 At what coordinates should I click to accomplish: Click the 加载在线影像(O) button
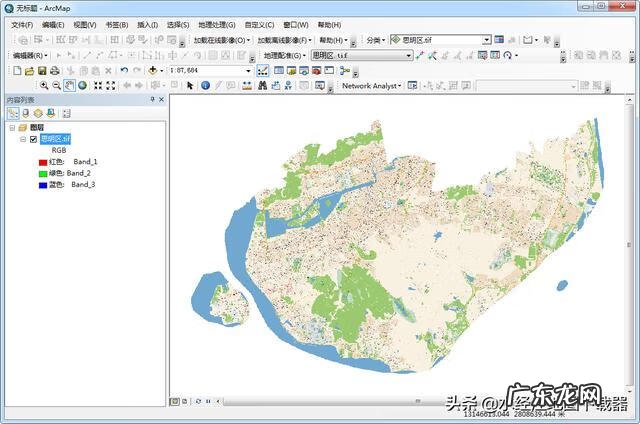[x=222, y=40]
